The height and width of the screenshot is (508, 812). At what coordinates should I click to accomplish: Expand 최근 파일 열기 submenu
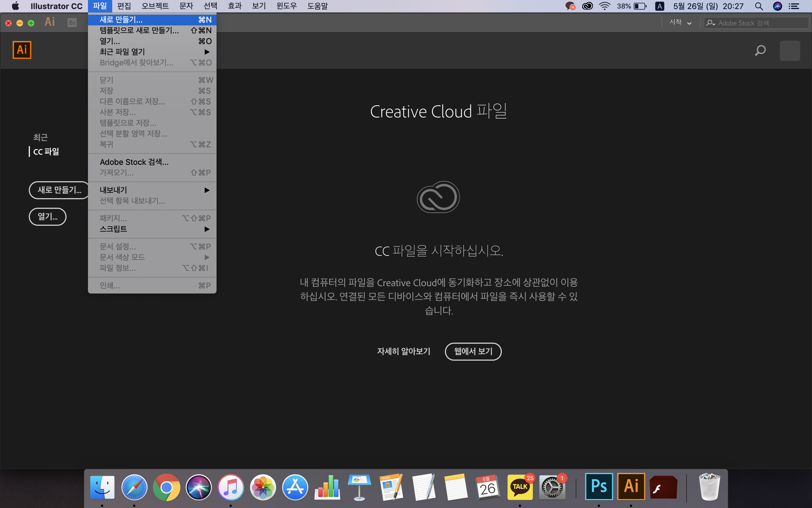(152, 52)
